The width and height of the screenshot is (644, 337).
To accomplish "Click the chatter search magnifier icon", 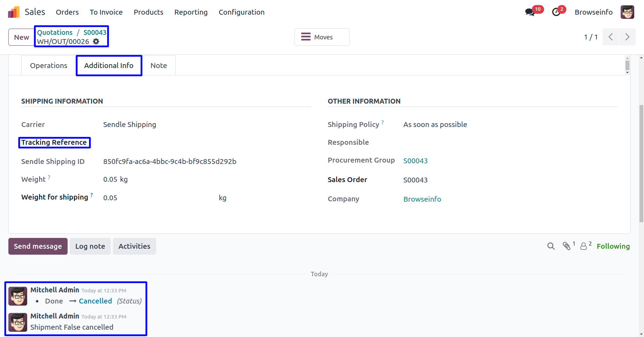I will (551, 246).
